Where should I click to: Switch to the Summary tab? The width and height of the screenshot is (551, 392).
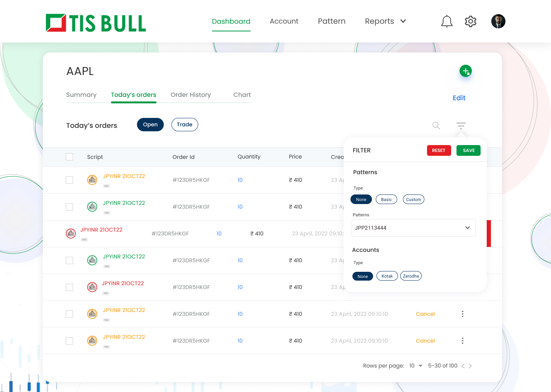tap(81, 95)
